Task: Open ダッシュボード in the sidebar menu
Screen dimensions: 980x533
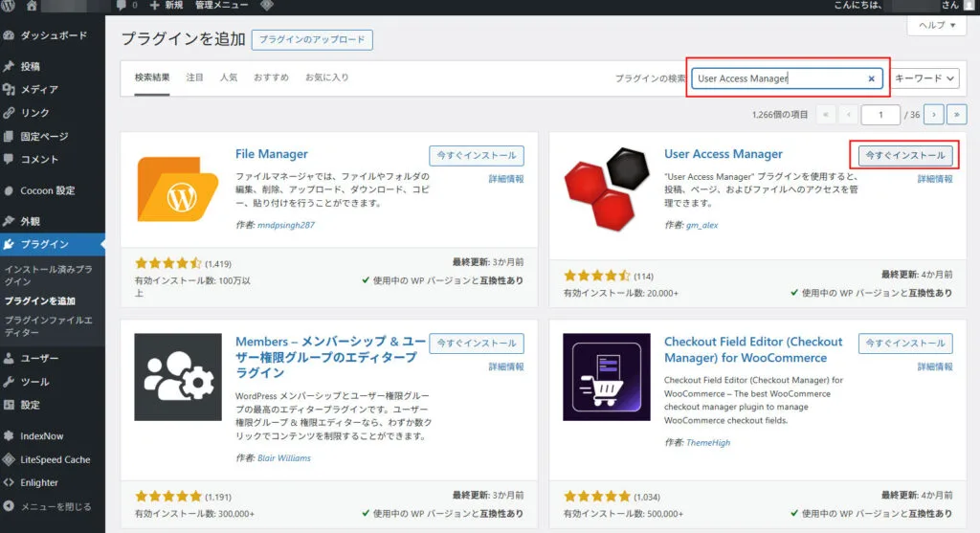Action: [x=54, y=35]
